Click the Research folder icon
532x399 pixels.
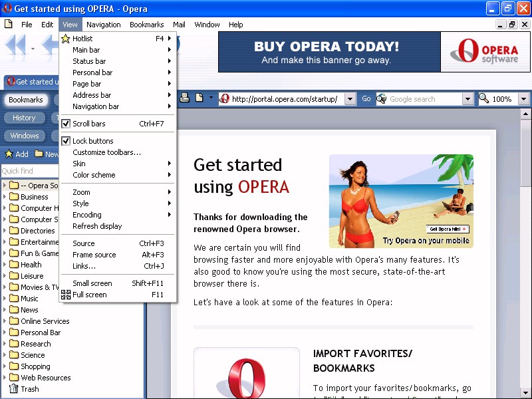coord(14,343)
